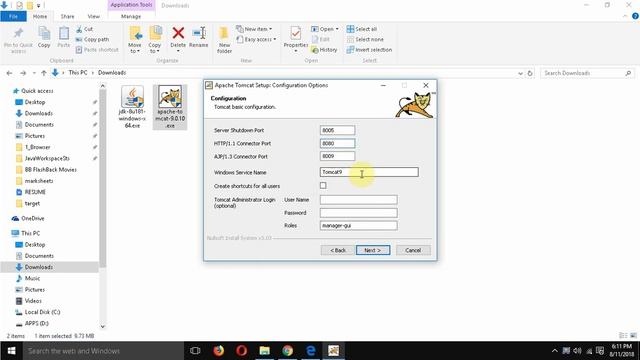Expand the New item dropdown
This screenshot has height=360, width=640.
tap(254, 29)
